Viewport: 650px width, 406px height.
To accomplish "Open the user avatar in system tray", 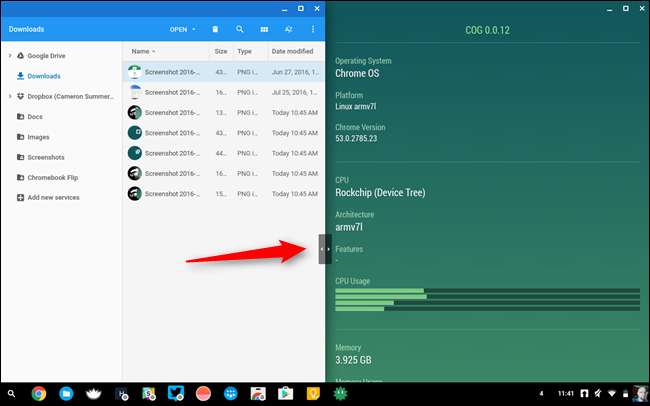I will [640, 394].
